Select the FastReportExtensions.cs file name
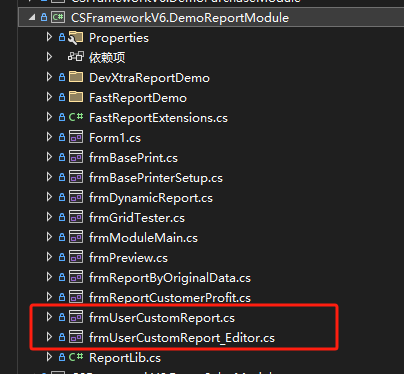Viewport: 404px width, 374px height. (158, 118)
